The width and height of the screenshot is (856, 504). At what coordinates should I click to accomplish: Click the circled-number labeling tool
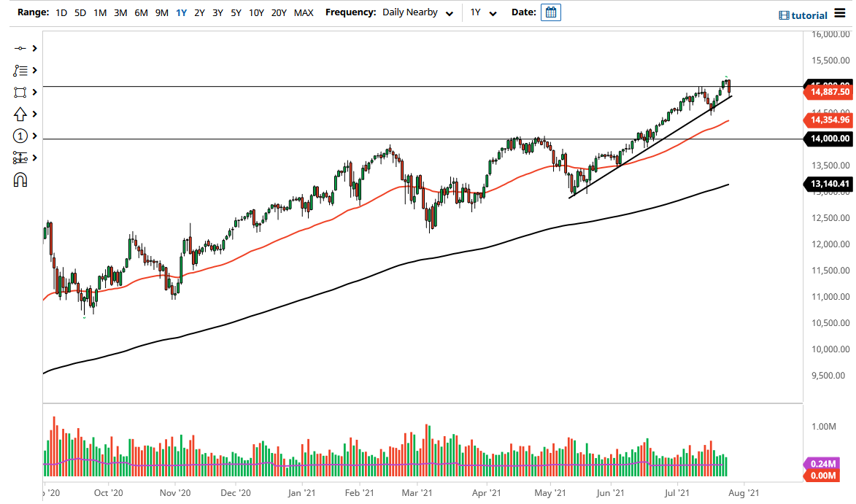tap(20, 136)
